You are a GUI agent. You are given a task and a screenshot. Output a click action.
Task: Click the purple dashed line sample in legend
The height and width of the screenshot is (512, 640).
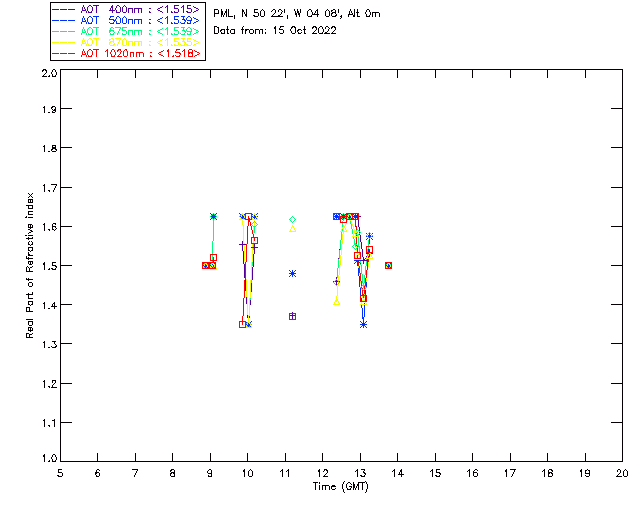pos(63,9)
